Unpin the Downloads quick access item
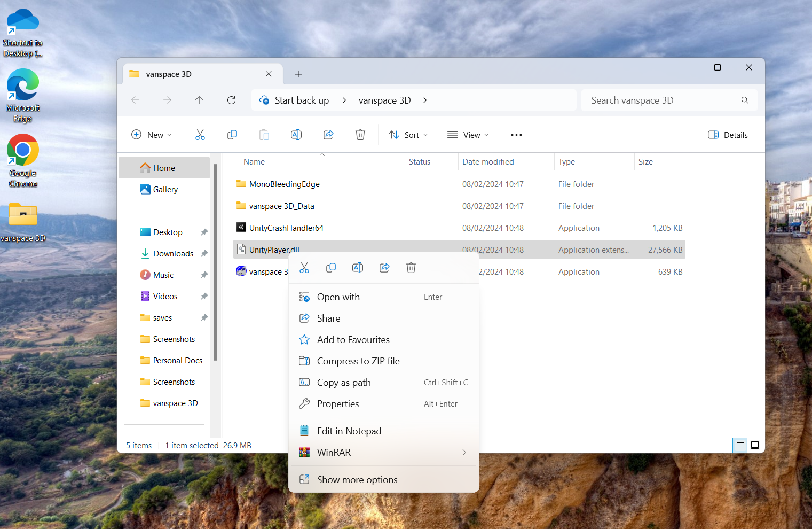The width and height of the screenshot is (812, 529). 204,254
